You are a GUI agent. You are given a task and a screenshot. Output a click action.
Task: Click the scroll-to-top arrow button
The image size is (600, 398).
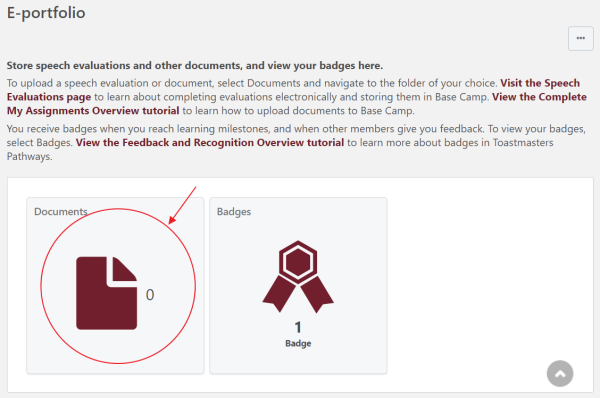[560, 374]
